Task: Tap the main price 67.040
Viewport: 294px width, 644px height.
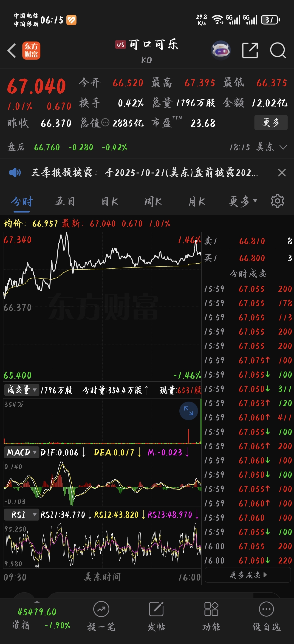Action: pyautogui.click(x=37, y=86)
